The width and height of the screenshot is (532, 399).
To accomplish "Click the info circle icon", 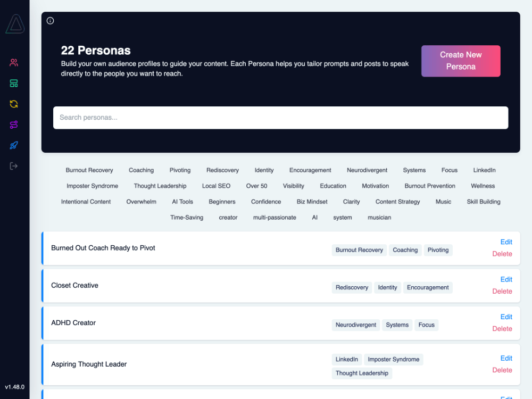I will click(51, 21).
